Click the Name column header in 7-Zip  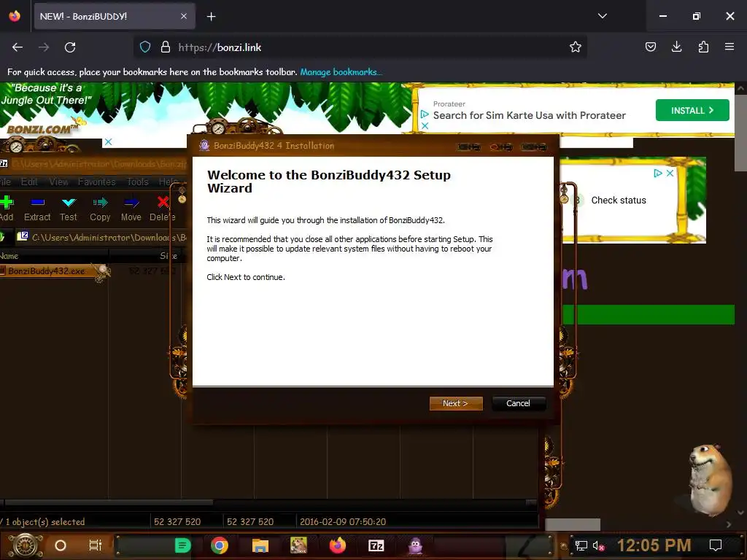[x=53, y=256]
